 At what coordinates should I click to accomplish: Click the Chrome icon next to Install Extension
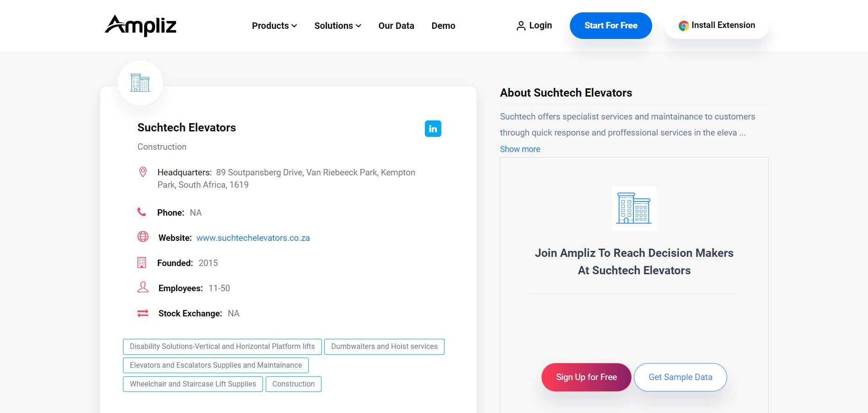tap(683, 25)
